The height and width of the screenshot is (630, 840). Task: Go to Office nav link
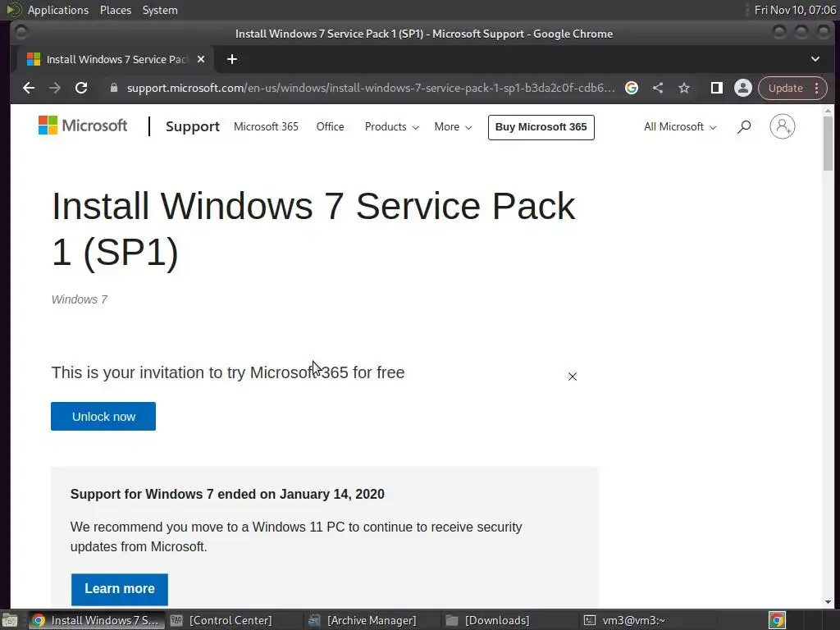[x=330, y=127]
